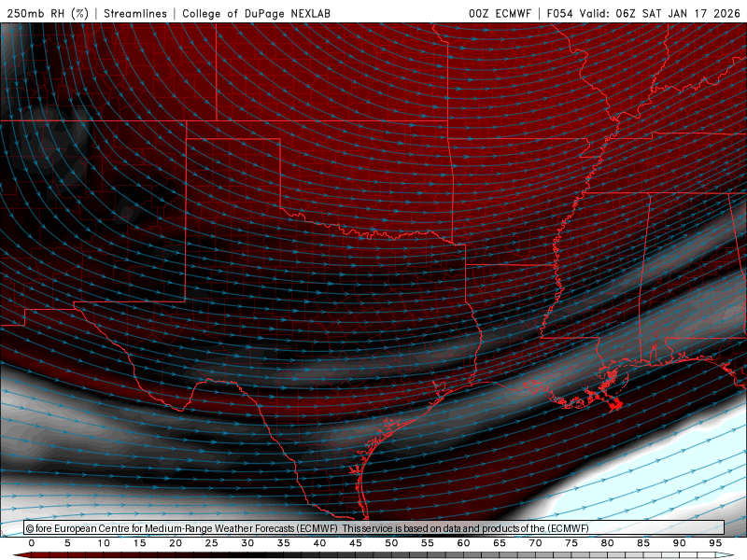
Task: Click the "00Z ECMWF" model run label
Action: 500,13
